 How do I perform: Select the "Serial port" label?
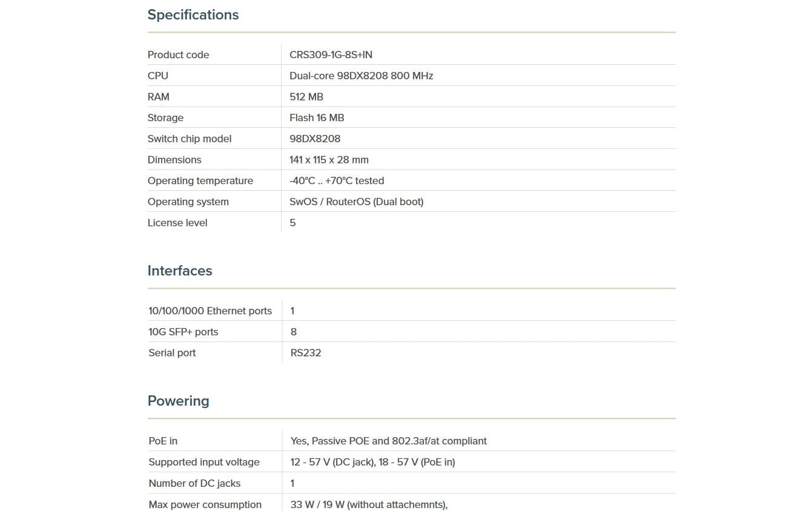172,353
